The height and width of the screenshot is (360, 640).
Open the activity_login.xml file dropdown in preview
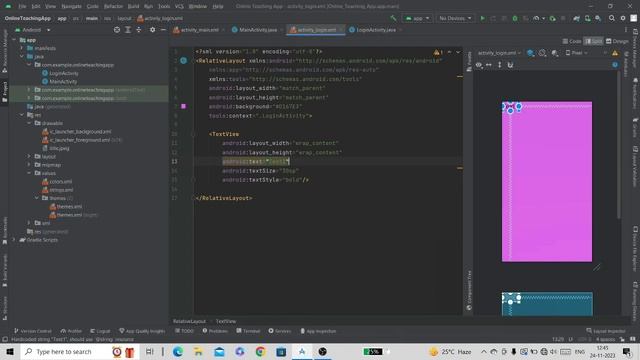tap(499, 53)
